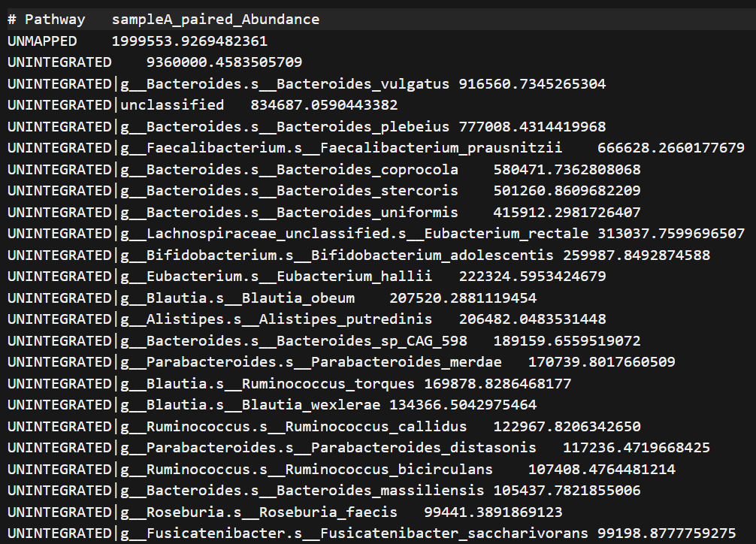This screenshot has height=544, width=756.
Task: Click the word 'unclassified' in the 834687.0590443382 row
Action: pyautogui.click(x=172, y=105)
